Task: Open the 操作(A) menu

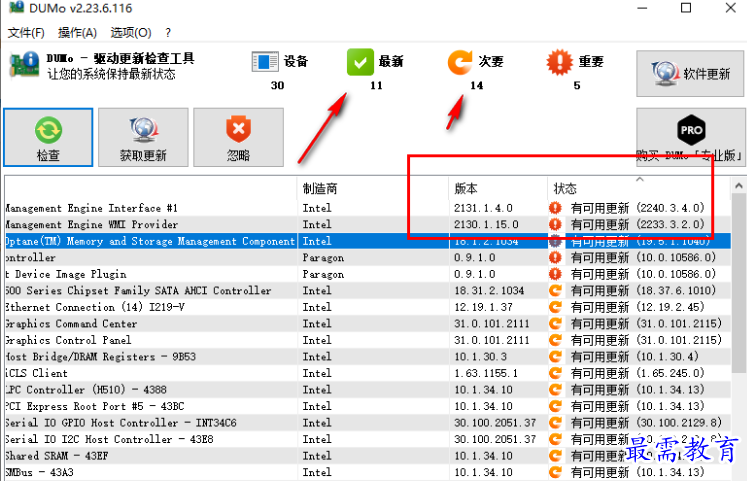Action: pyautogui.click(x=77, y=33)
